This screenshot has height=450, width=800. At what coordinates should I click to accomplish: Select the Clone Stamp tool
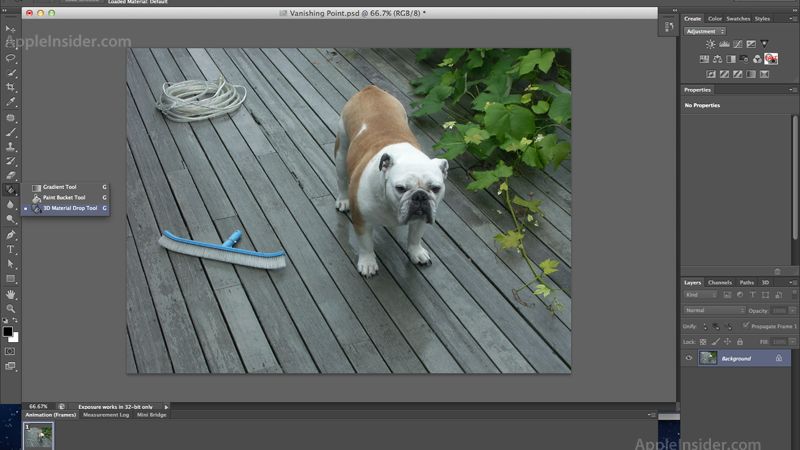[10, 146]
